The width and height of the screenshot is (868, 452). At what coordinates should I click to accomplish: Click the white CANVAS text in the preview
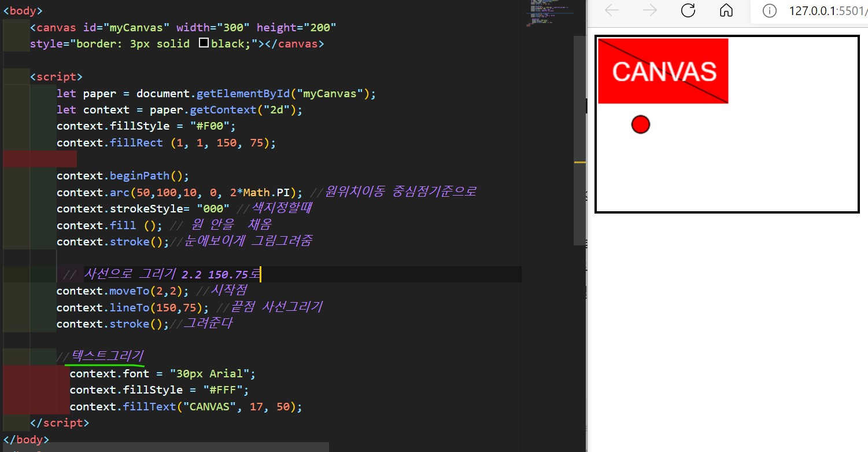tap(664, 71)
